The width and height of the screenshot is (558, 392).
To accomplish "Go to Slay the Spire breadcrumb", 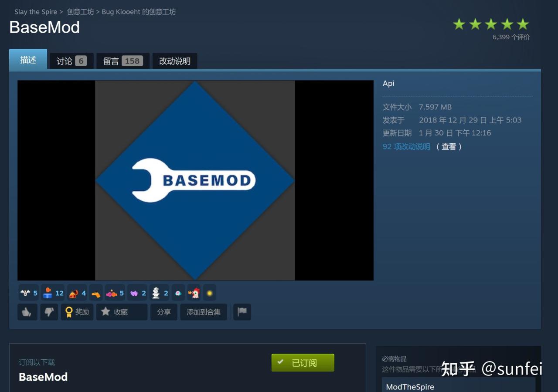I will coord(36,12).
